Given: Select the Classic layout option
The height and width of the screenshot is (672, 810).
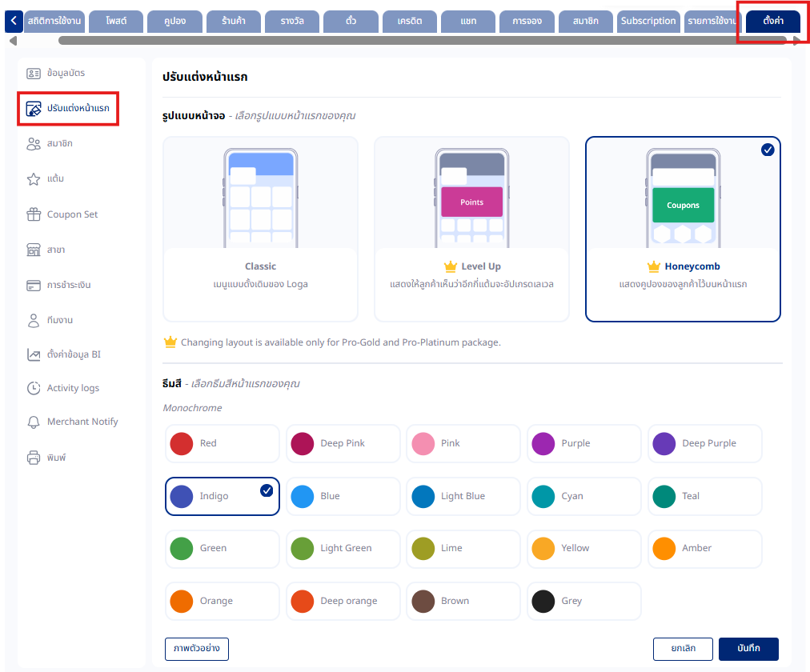Looking at the screenshot, I should point(260,229).
